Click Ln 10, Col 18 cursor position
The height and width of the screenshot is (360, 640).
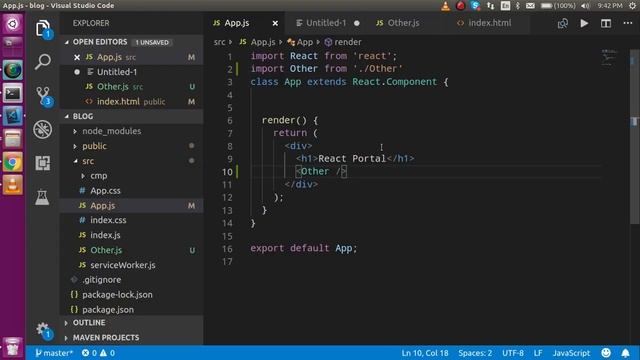point(425,353)
